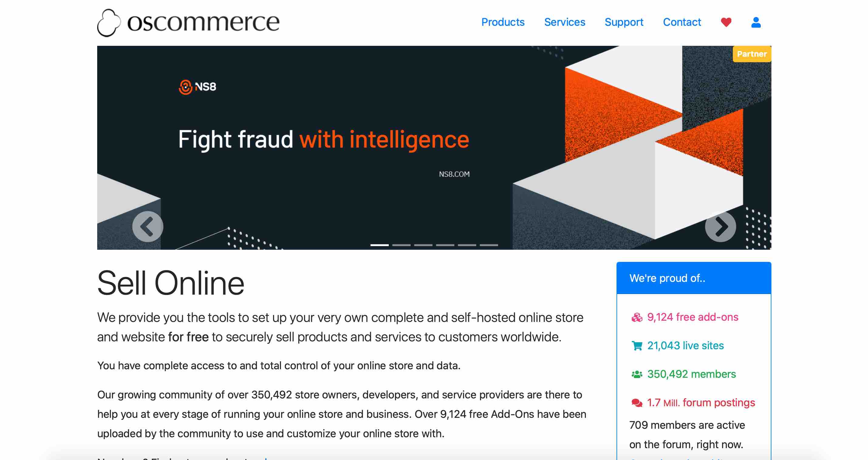868x460 pixels.
Task: Open the Services menu
Action: [564, 22]
